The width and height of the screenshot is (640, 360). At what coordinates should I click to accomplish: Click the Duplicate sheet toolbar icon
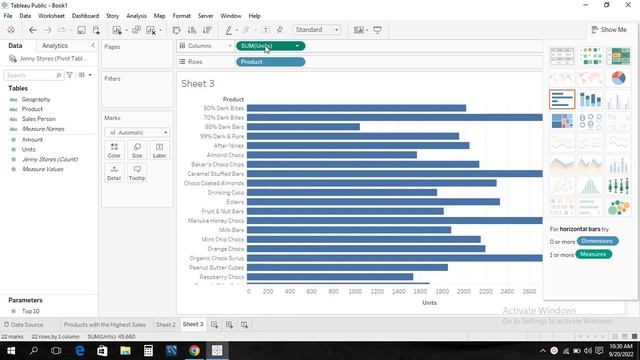pyautogui.click(x=136, y=30)
